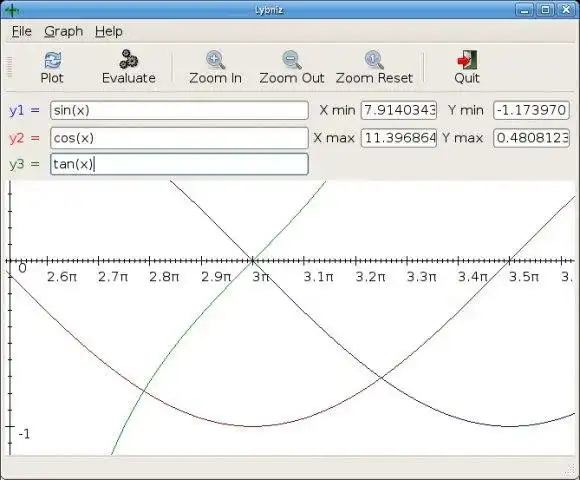580x480 pixels.
Task: Click the 2.8π axis label
Action: [164, 277]
